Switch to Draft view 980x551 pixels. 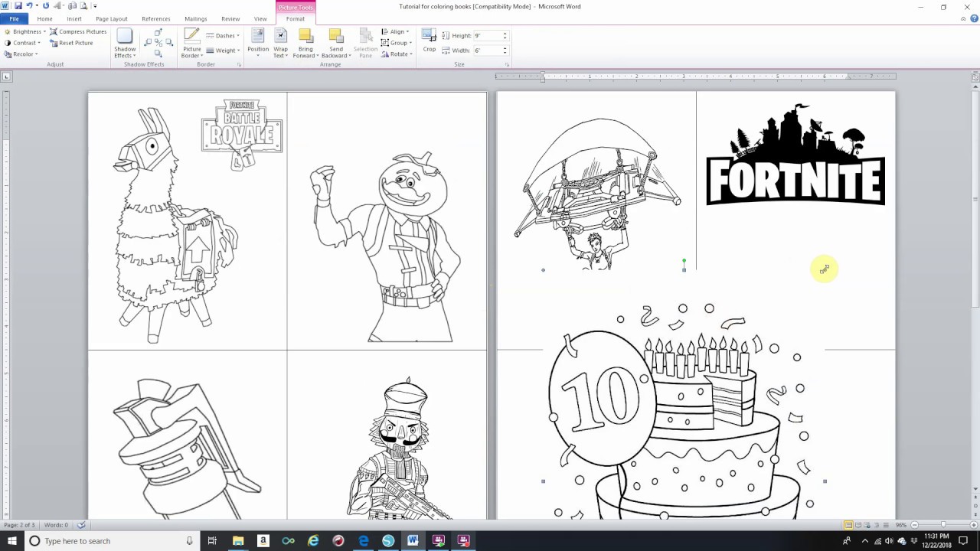pos(887,525)
